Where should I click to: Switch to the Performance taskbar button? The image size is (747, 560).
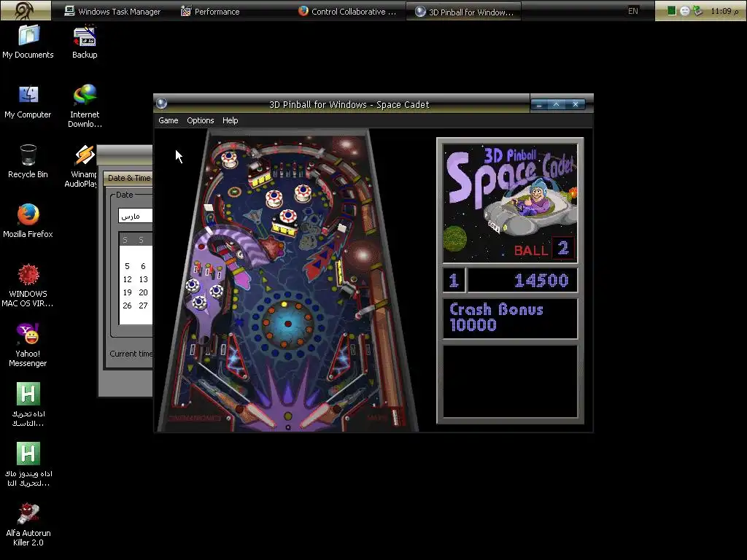point(210,12)
